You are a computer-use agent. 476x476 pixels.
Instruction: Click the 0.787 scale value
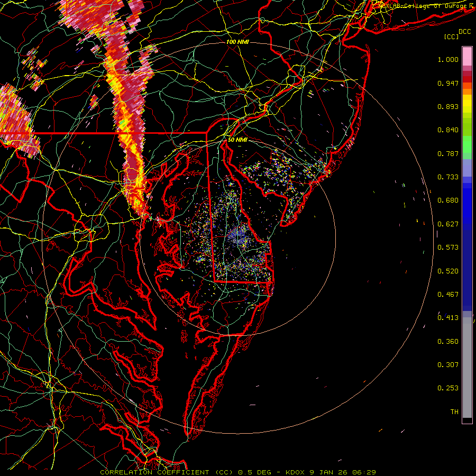[x=448, y=153]
